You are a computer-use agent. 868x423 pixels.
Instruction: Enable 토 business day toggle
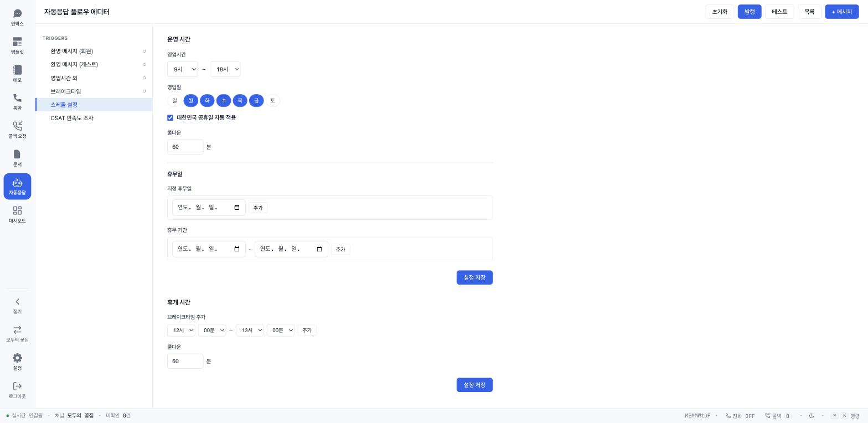pos(272,101)
